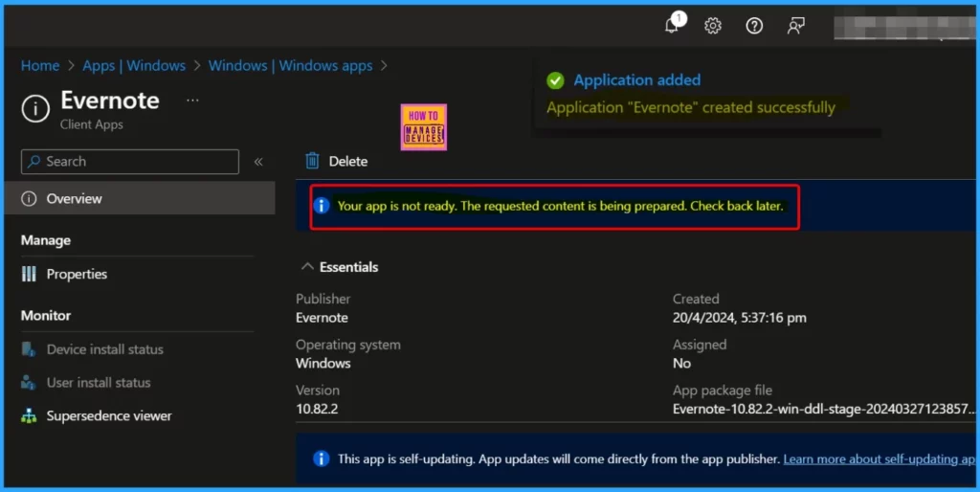Click the feedback person icon

pos(795,26)
